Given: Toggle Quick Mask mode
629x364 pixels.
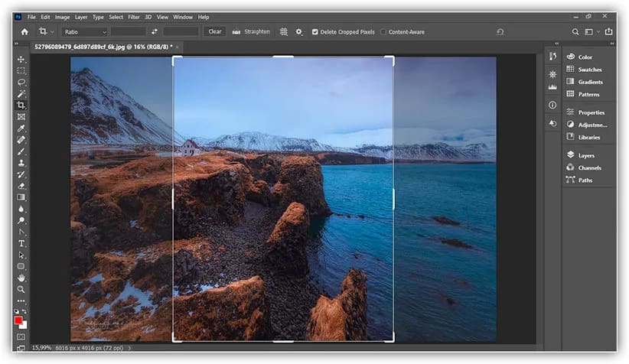Looking at the screenshot, I should click(x=21, y=337).
